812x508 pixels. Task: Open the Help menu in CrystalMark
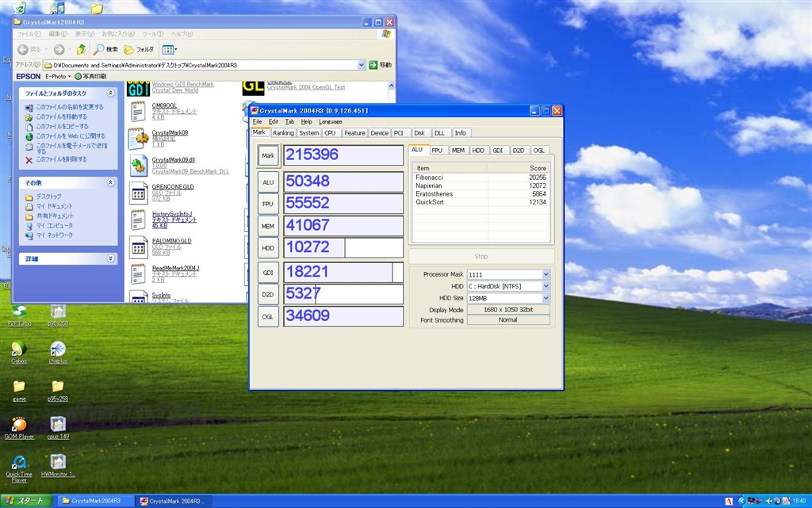point(307,121)
